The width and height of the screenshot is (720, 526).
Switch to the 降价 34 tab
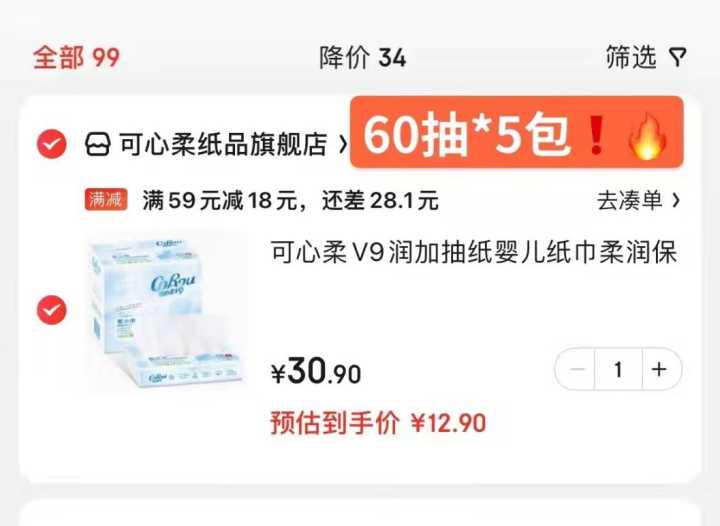tap(363, 58)
